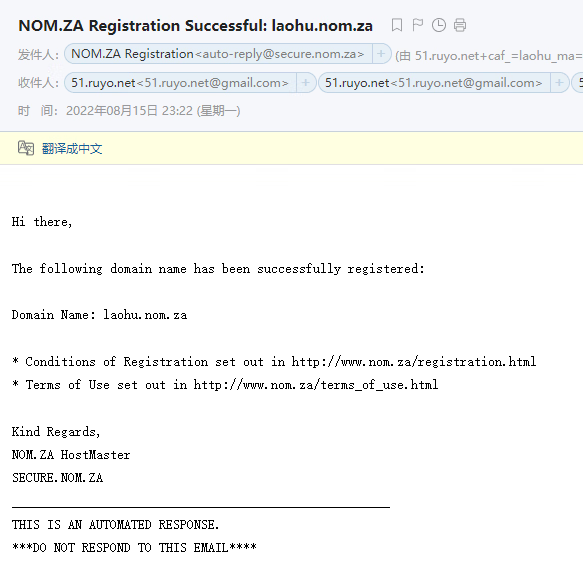Click the plus button after the first recipient chip
This screenshot has height=572, width=583.
tap(306, 83)
